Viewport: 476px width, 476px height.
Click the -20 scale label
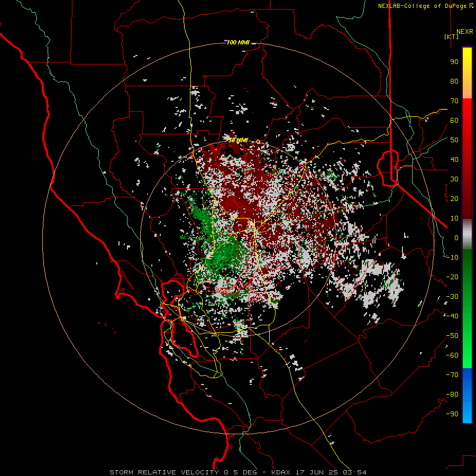click(452, 277)
